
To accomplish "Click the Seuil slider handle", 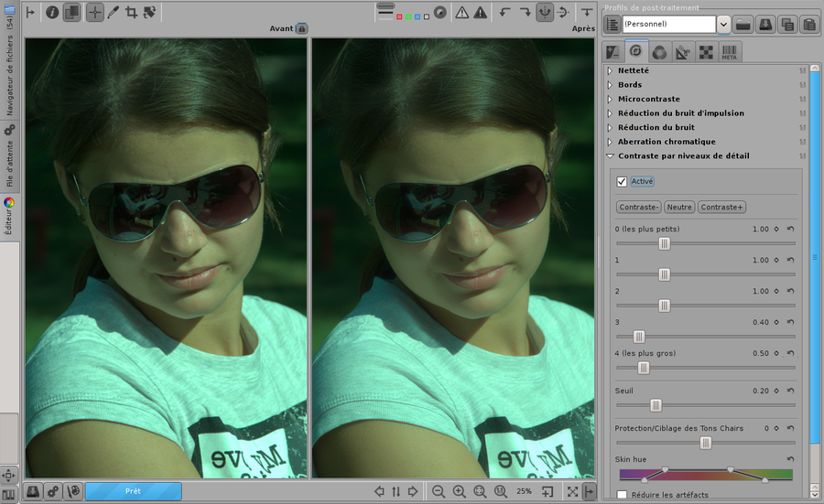I will coord(656,405).
